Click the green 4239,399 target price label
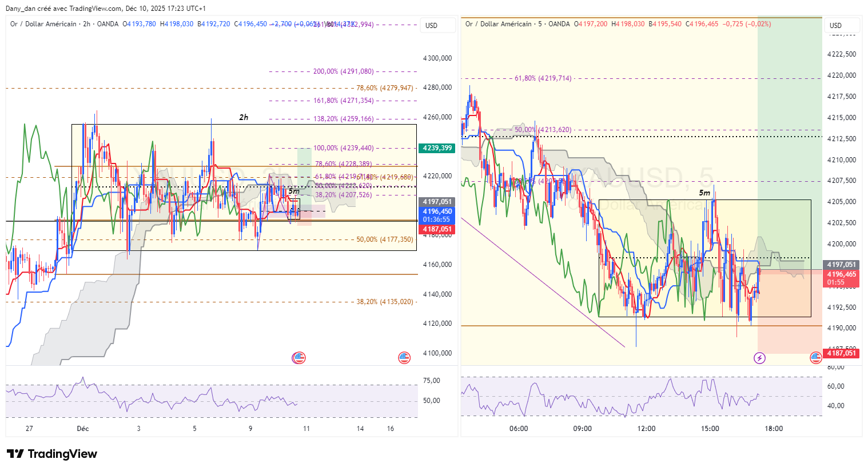Image resolution: width=868 pixels, height=471 pixels. click(437, 148)
